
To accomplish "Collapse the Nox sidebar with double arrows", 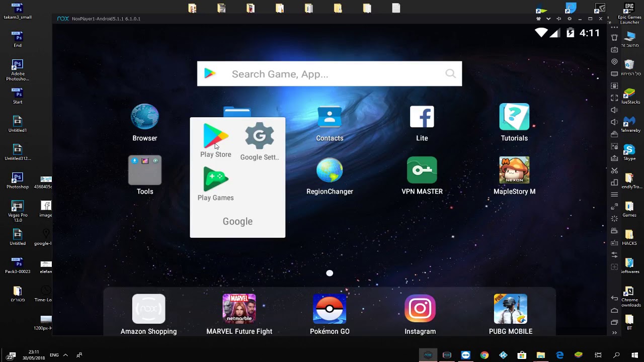I will [614, 333].
